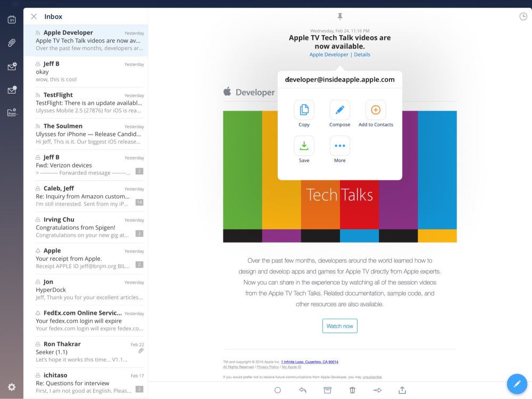Reply using the curved arrow icon
Viewport: 532px width, 399px height.
coord(303,390)
